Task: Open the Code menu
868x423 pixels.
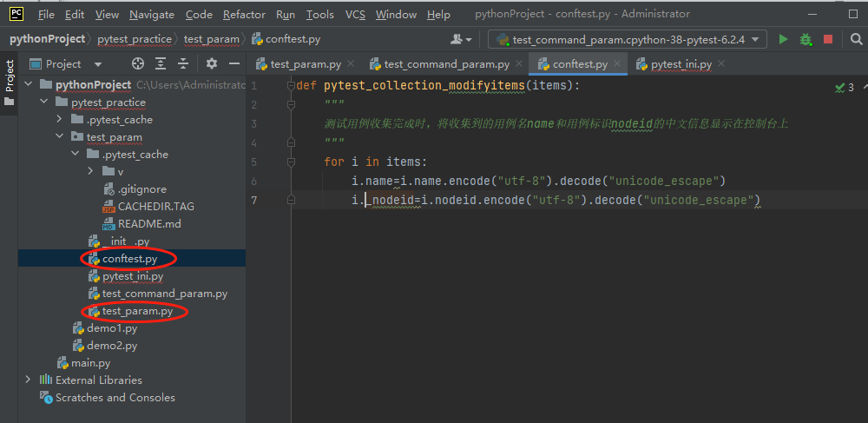Action: pyautogui.click(x=200, y=15)
